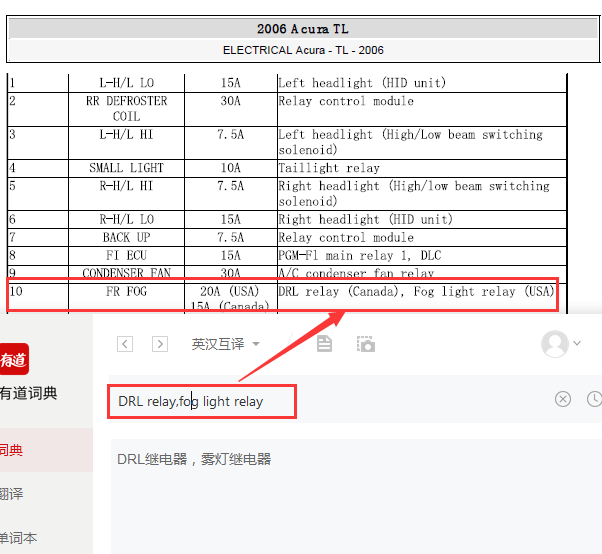Viewport: 602px width, 554px height.
Task: Click the Taillight relay cell
Action: tap(422, 168)
